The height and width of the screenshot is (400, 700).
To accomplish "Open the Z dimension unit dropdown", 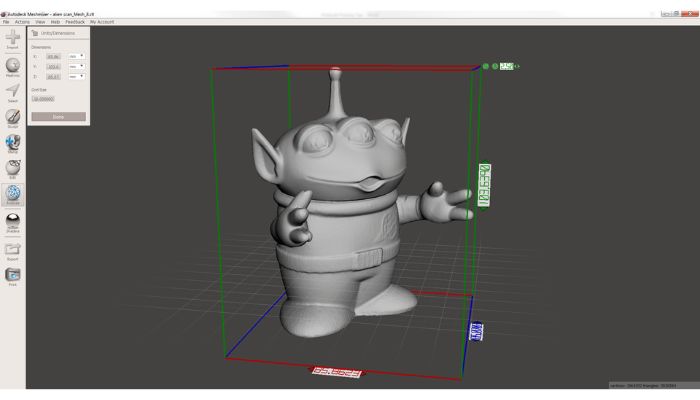I will point(76,77).
